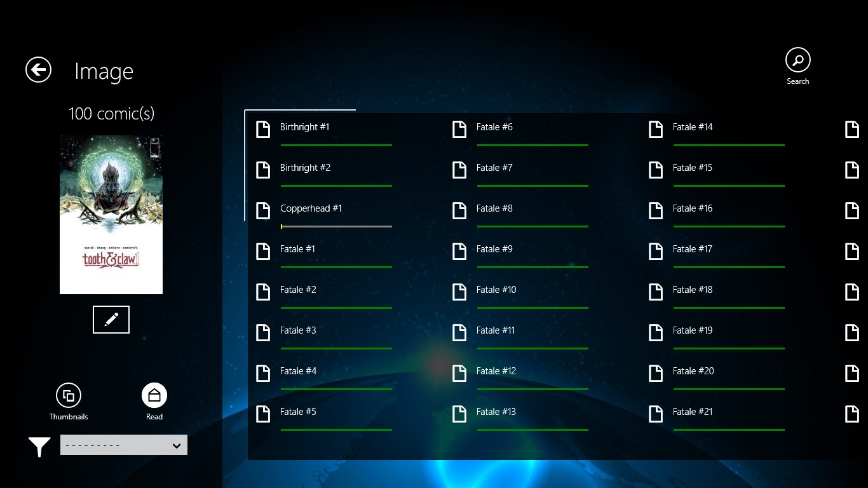Click the pencil edit icon below the cover
Viewport: 868px width, 488px height.
pos(111,319)
